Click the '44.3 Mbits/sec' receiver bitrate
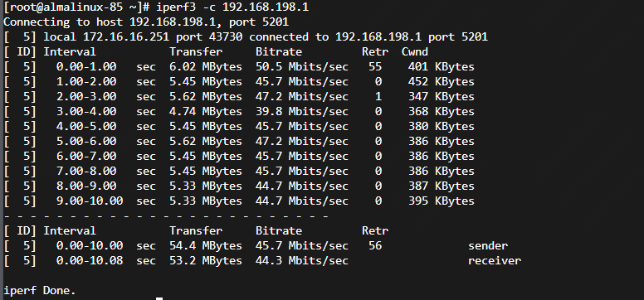Screen dimensions: 644x300 tap(302, 260)
